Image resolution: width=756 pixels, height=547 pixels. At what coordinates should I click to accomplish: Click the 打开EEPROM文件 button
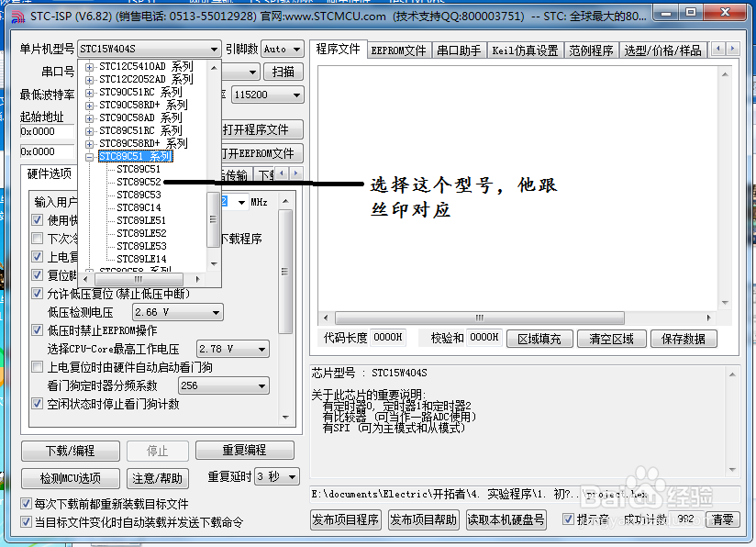coord(261,153)
